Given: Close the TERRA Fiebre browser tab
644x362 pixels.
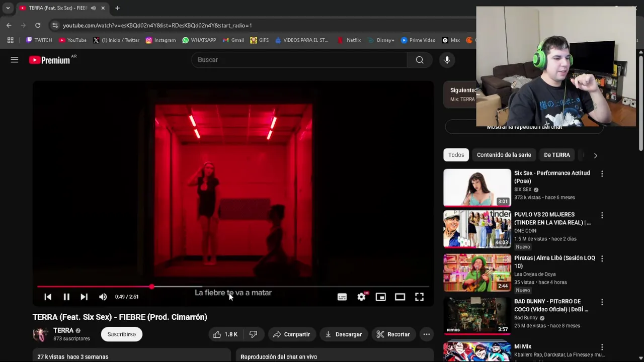Looking at the screenshot, I should (x=103, y=8).
